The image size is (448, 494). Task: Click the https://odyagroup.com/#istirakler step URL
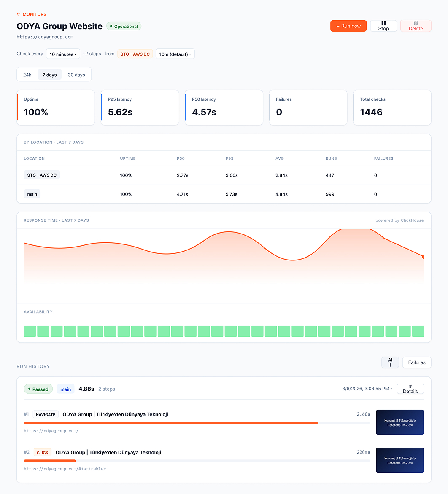pyautogui.click(x=65, y=469)
